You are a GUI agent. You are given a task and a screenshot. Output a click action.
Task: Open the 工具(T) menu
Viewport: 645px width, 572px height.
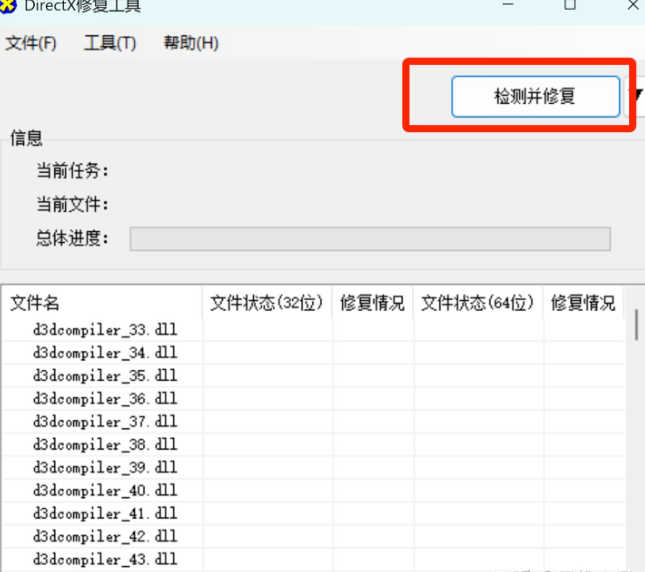110,43
